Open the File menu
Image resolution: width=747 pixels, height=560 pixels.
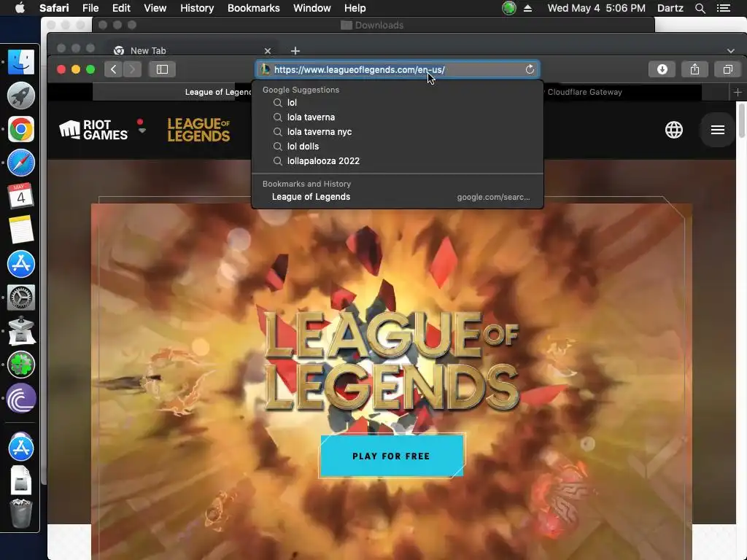point(90,8)
